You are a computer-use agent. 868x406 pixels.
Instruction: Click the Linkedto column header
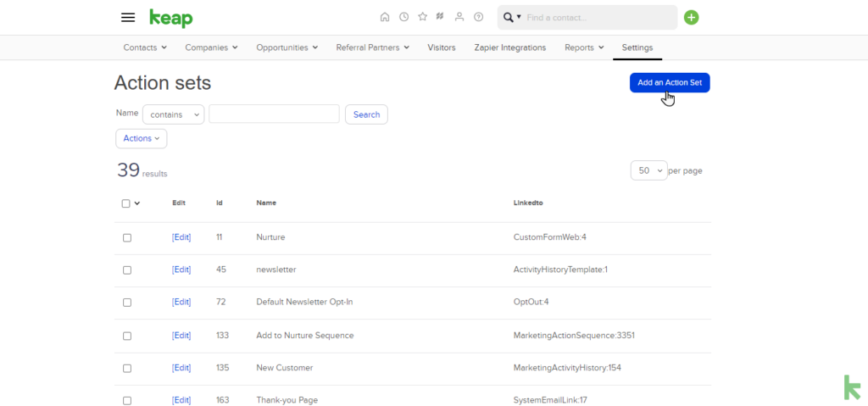[x=528, y=203]
